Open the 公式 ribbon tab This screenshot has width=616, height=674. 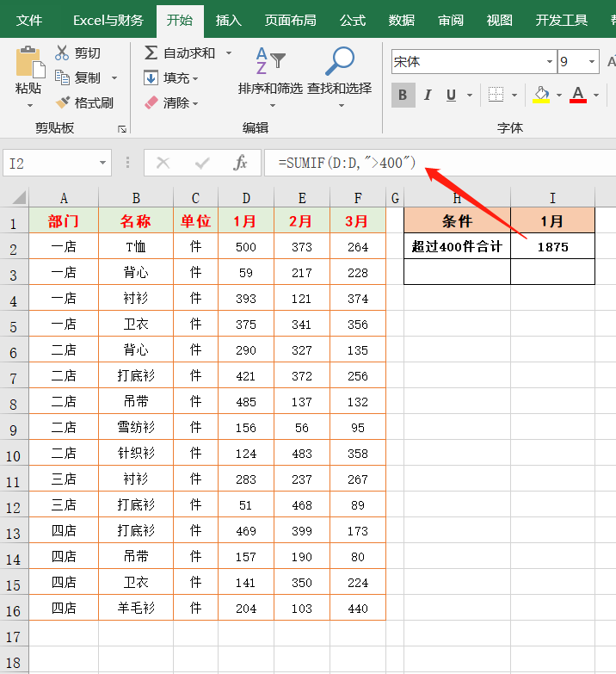353,20
